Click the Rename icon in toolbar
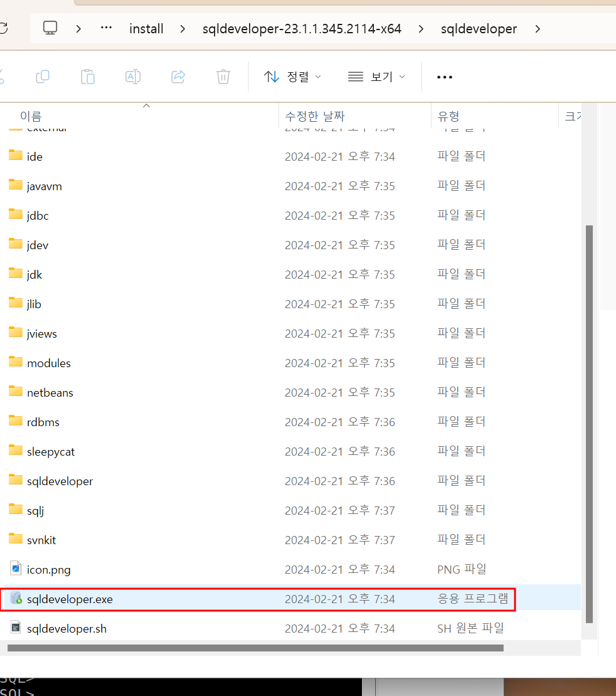Screen dimensions: 616x696 [133, 77]
